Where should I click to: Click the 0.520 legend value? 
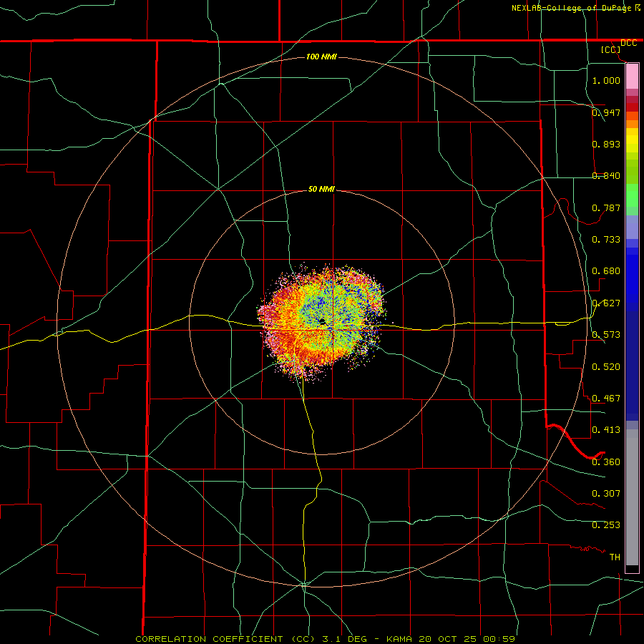tap(606, 366)
